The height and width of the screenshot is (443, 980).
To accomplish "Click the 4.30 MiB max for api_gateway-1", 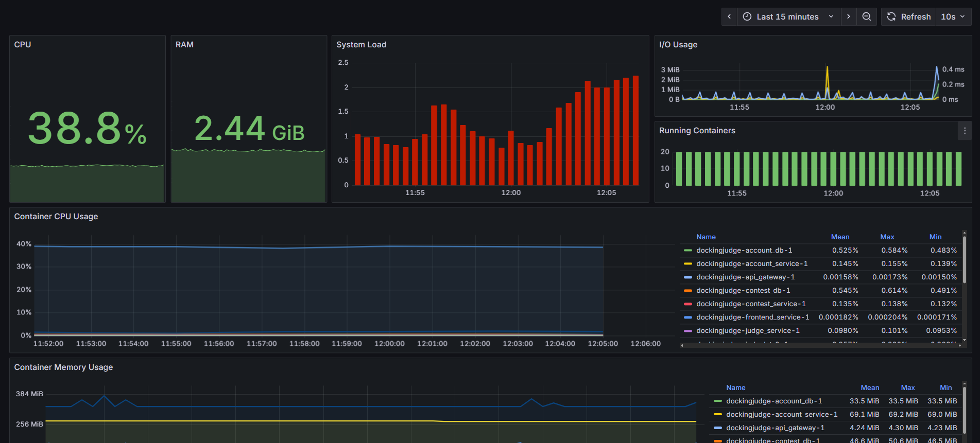I will (903, 428).
